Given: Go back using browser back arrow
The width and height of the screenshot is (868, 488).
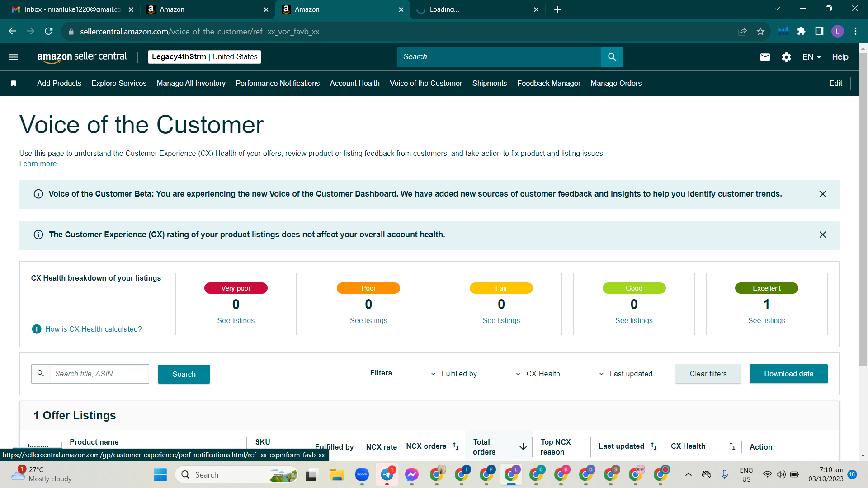Looking at the screenshot, I should point(13,31).
